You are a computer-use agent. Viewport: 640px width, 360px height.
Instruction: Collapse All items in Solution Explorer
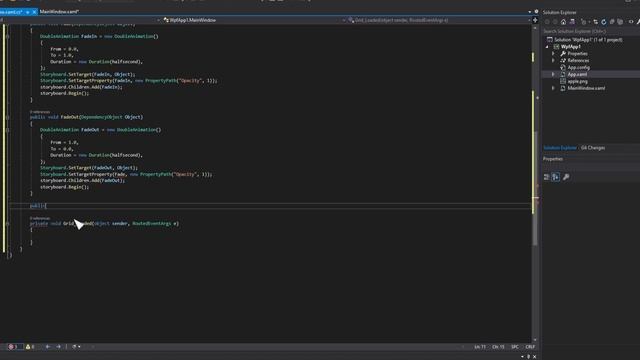point(612,22)
